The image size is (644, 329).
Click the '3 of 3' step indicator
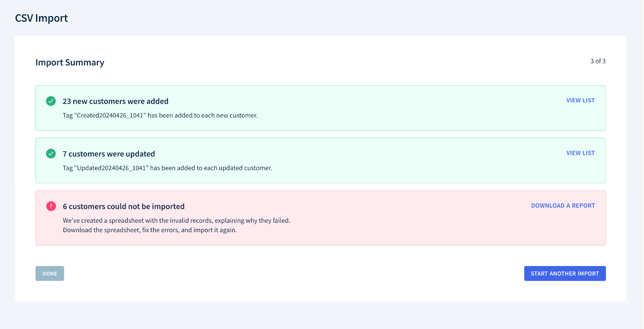[x=598, y=61]
